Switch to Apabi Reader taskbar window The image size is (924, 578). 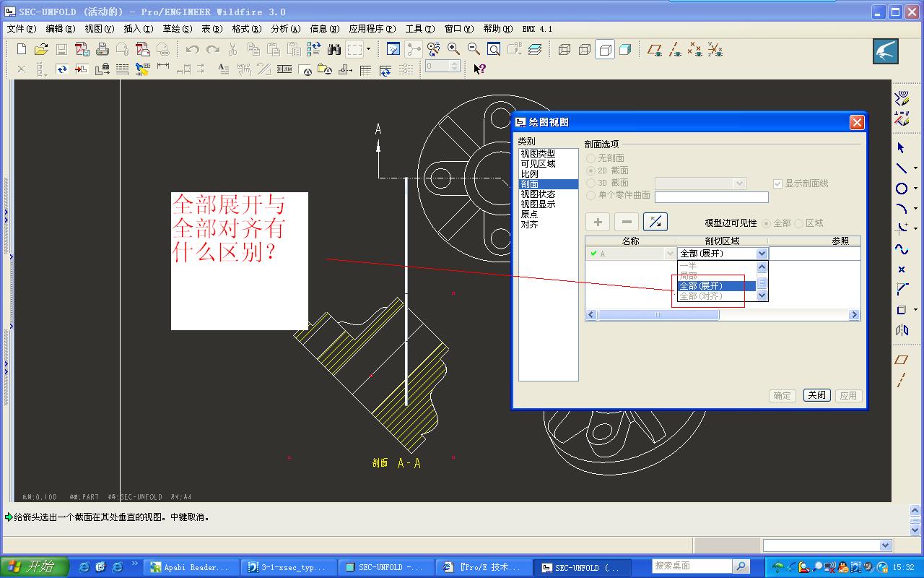(191, 567)
